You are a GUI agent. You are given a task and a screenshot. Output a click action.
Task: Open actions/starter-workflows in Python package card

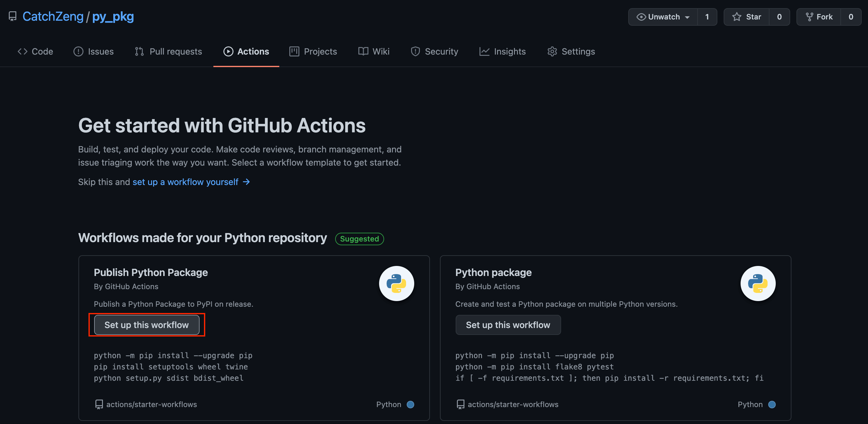pyautogui.click(x=513, y=405)
